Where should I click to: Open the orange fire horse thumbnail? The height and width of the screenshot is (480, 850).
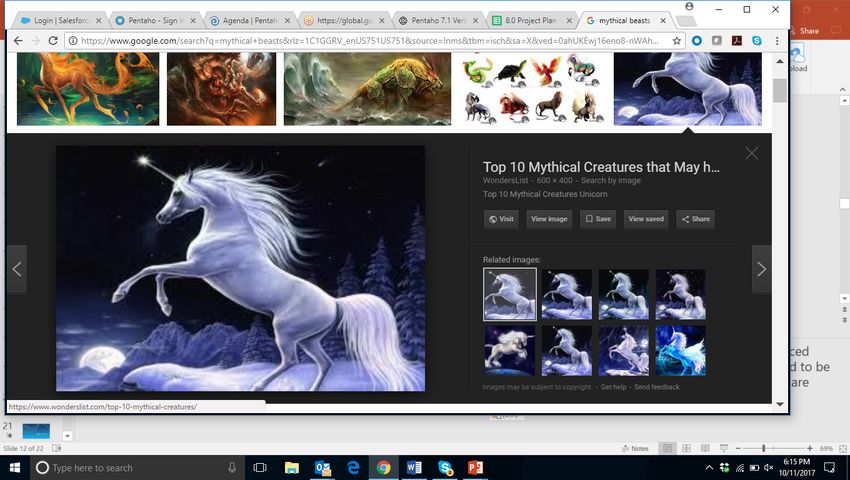tap(88, 89)
